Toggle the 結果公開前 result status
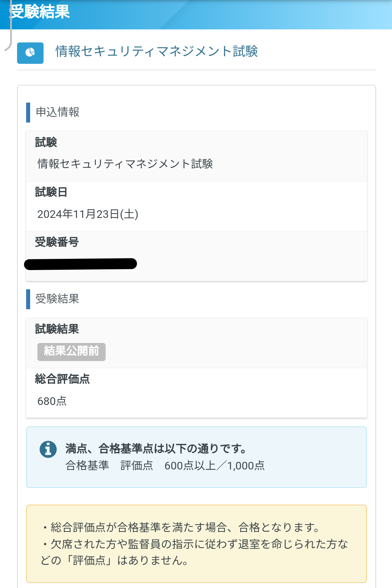The height and width of the screenshot is (588, 392). click(x=71, y=352)
